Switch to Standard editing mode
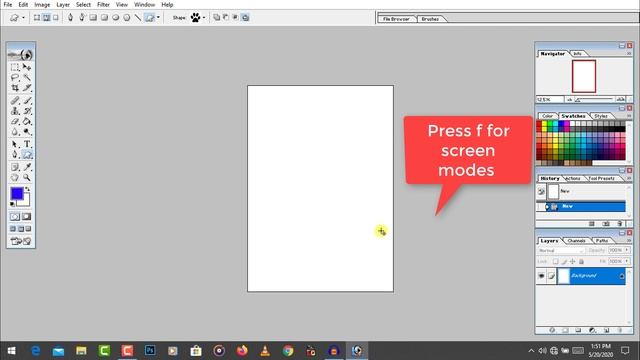The image size is (640, 360). click(15, 217)
